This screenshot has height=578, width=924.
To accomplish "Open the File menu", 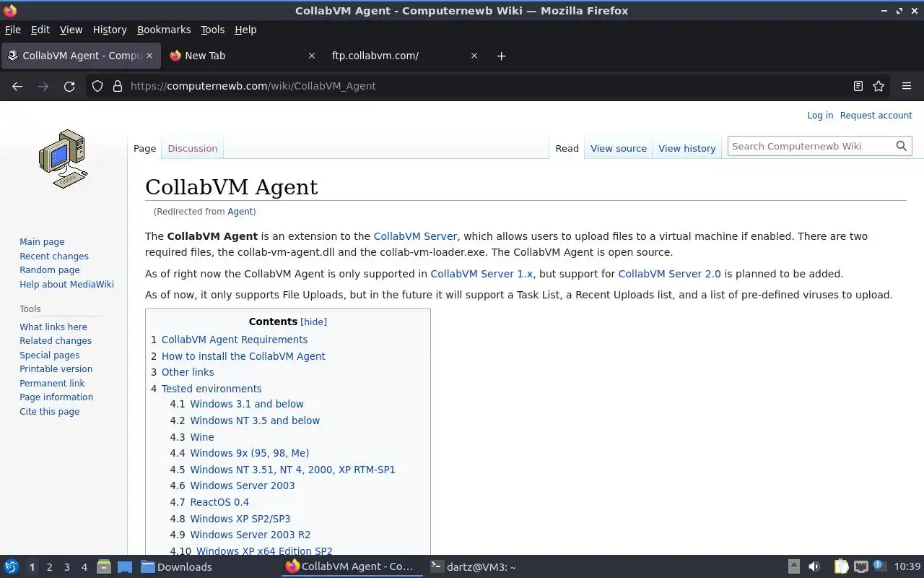I will [13, 30].
